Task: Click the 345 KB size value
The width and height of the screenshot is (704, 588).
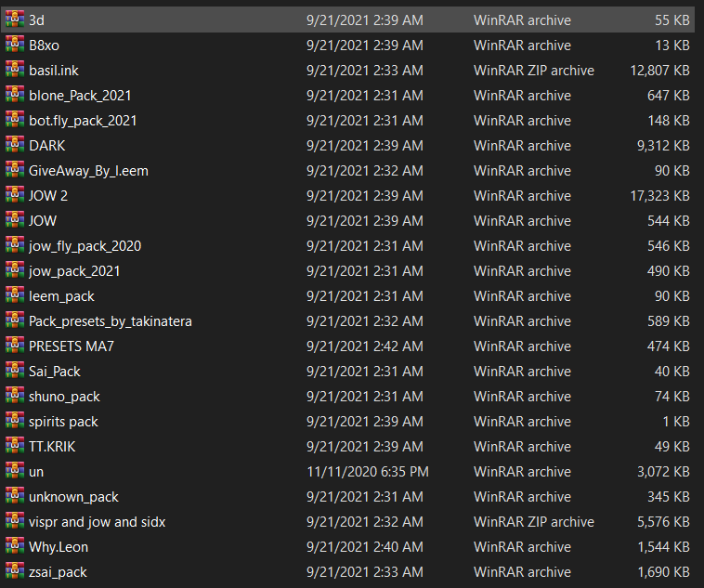Action: 669,497
